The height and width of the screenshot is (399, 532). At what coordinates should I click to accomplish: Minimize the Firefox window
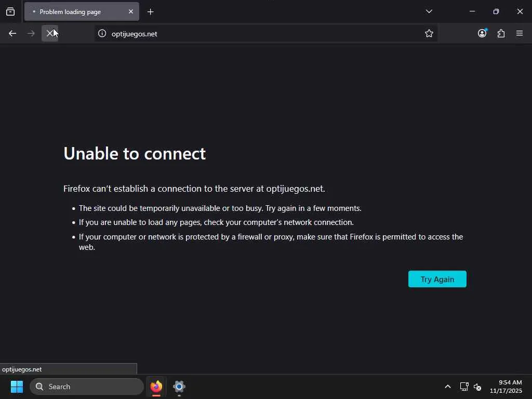tap(472, 11)
